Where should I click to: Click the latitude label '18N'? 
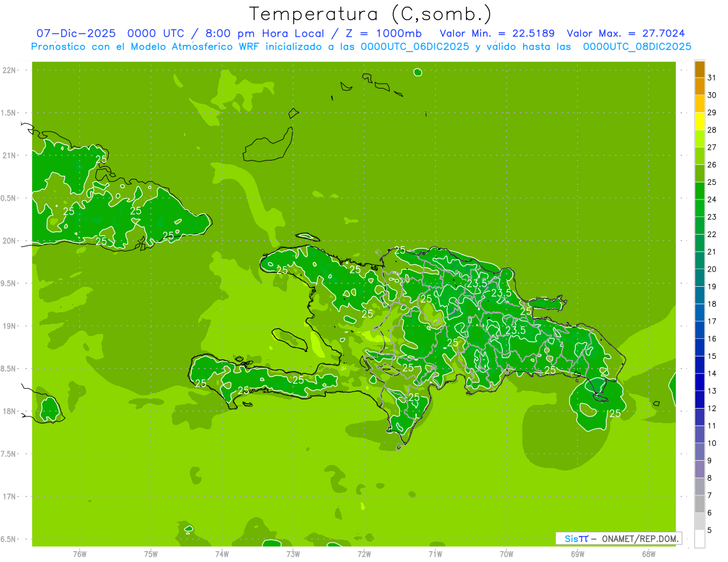(x=9, y=412)
